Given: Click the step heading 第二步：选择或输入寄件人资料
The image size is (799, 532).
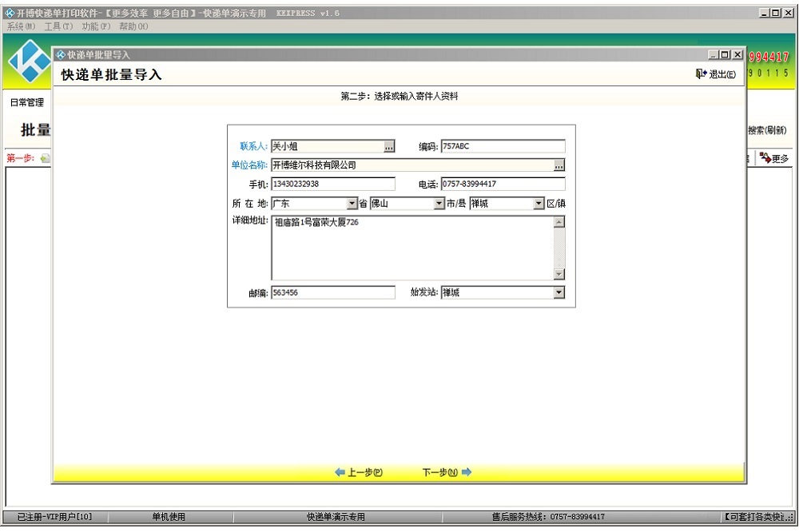Looking at the screenshot, I should pos(399,97).
